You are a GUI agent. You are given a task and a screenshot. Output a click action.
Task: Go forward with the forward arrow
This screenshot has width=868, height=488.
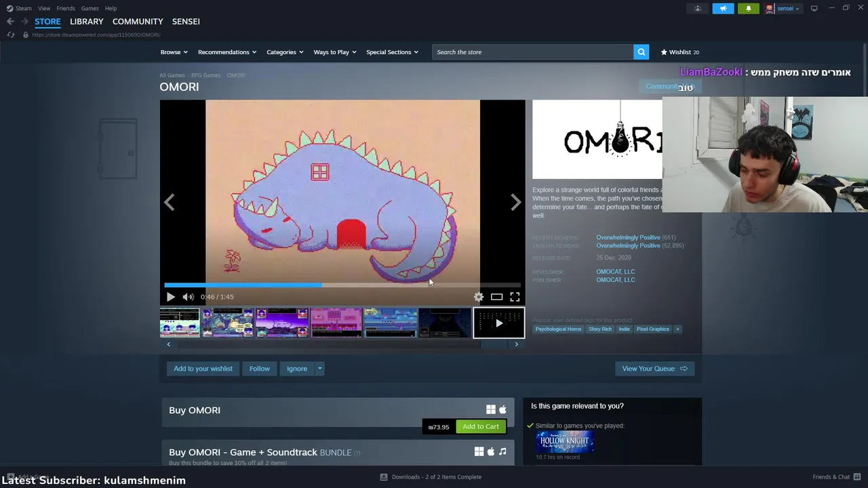coord(24,22)
